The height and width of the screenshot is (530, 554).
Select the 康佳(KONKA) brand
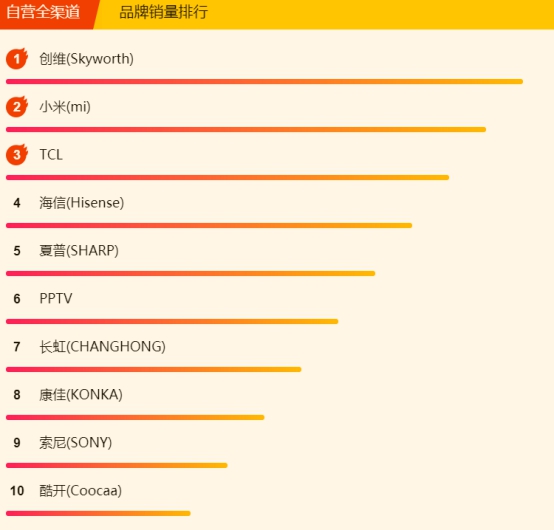tap(81, 395)
